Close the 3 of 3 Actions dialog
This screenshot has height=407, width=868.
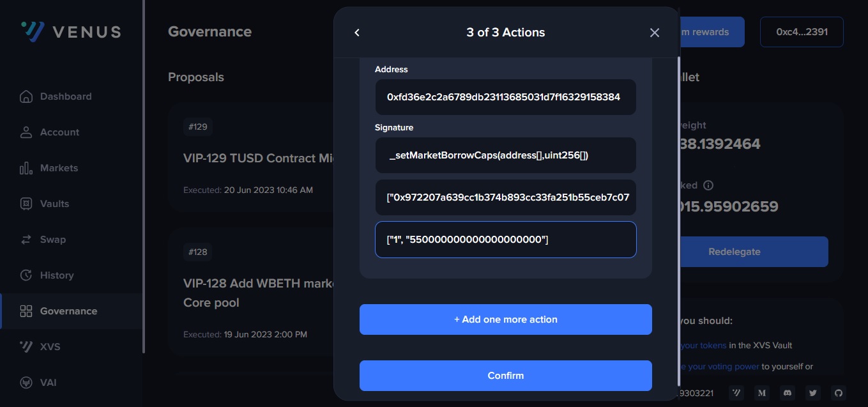654,33
